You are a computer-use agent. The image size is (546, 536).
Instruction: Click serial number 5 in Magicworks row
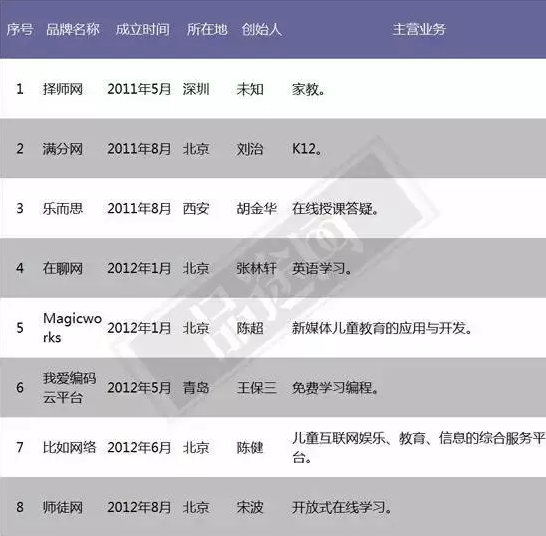(20, 328)
